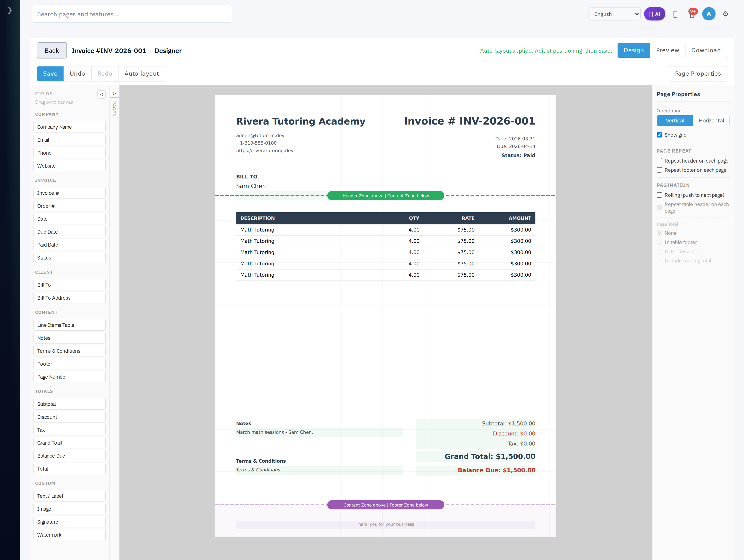Click the Redo button

tap(105, 74)
